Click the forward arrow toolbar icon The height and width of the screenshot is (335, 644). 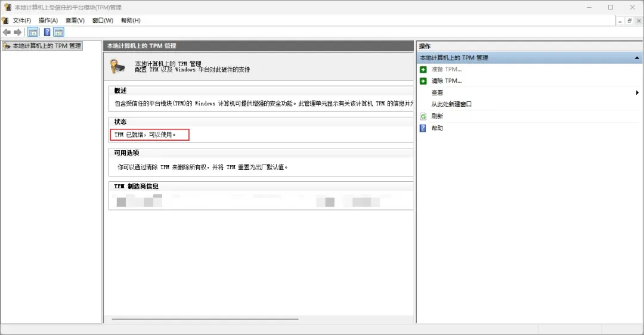click(x=17, y=32)
